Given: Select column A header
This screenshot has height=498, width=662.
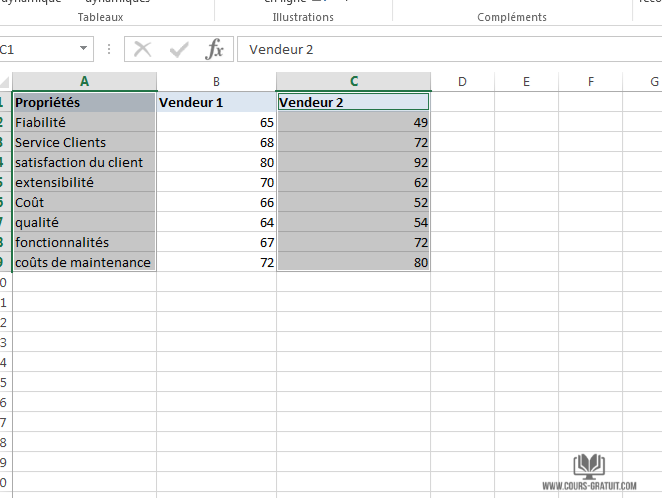Looking at the screenshot, I should pos(84,82).
